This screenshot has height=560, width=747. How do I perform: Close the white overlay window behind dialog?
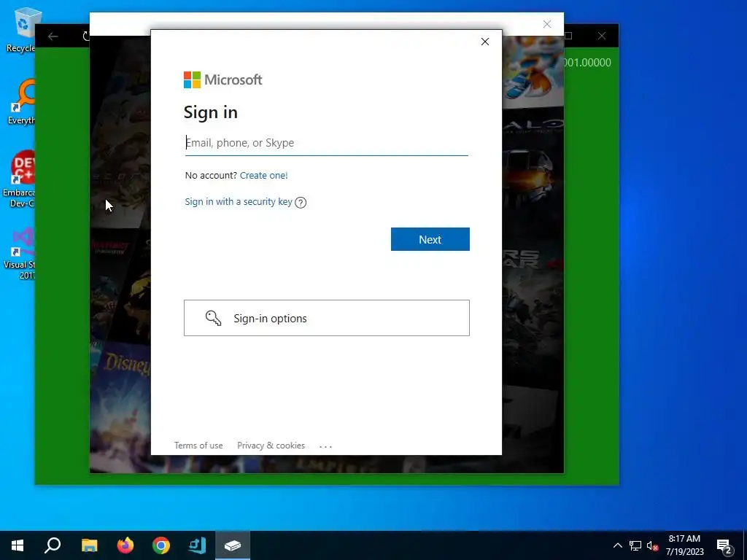[547, 24]
